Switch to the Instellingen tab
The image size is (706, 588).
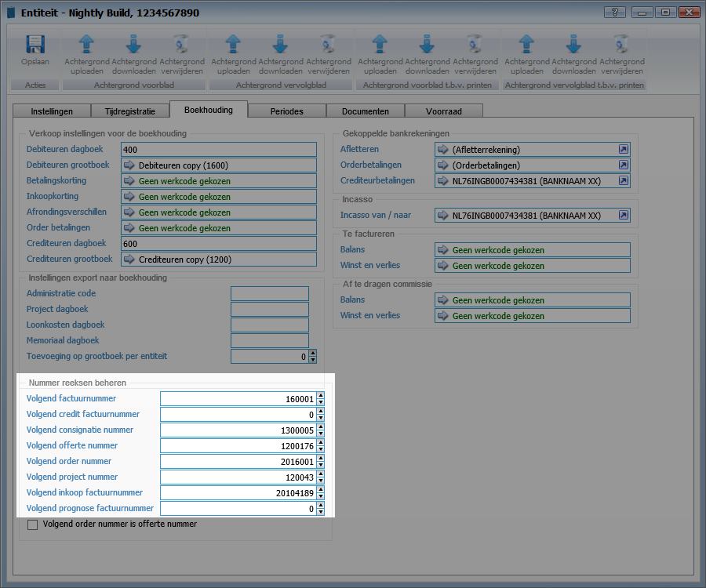tap(52, 111)
